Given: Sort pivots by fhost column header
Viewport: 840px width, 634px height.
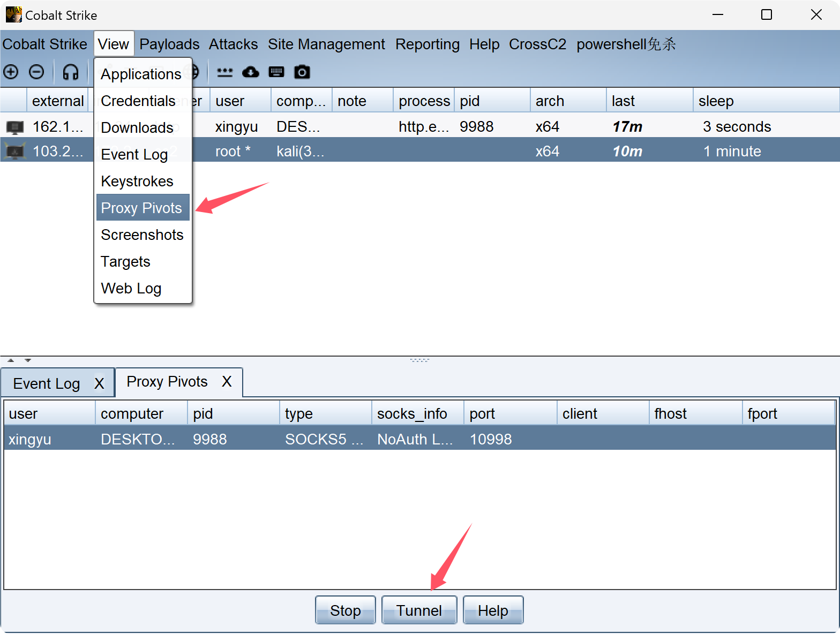Looking at the screenshot, I should coord(695,413).
